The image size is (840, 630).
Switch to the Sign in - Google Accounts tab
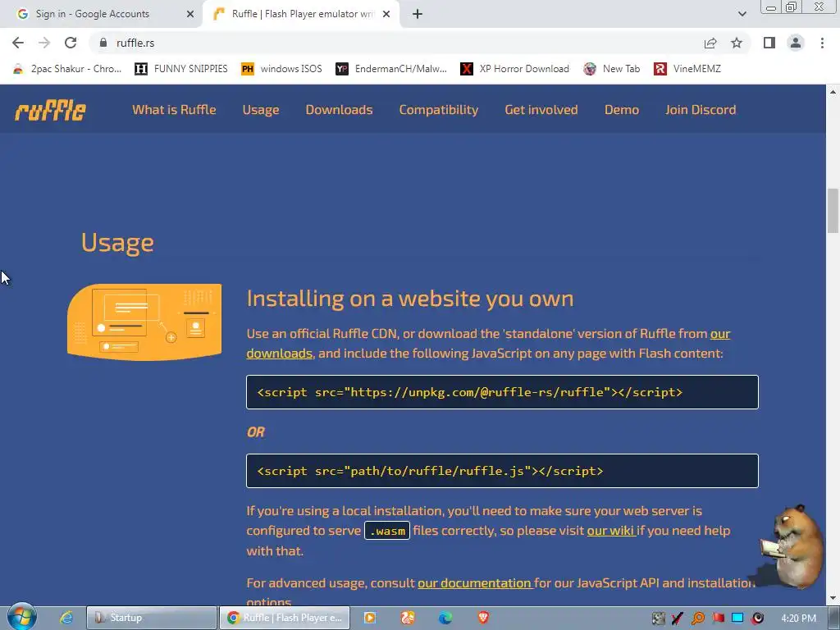[x=102, y=14]
